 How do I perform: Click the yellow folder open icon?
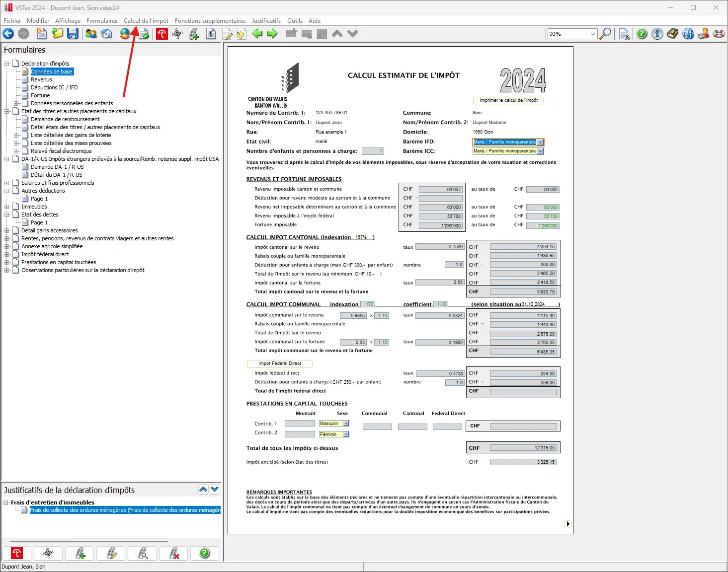click(x=58, y=34)
